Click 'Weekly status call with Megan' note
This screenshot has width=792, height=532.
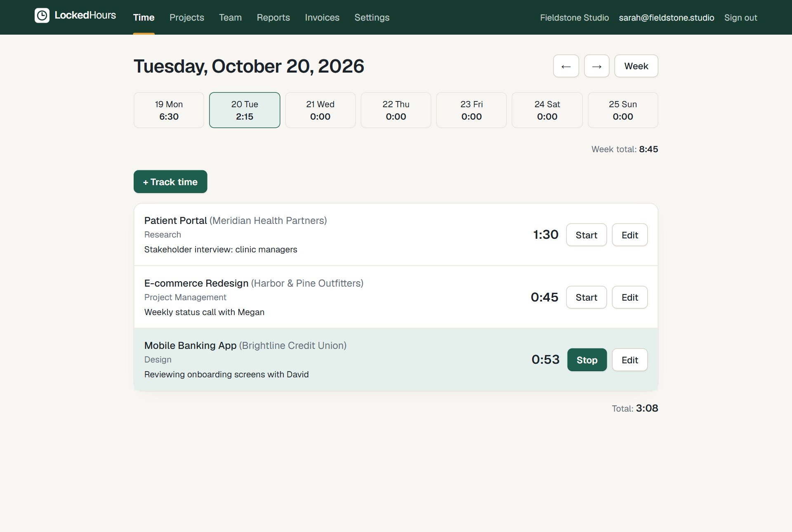(x=204, y=312)
